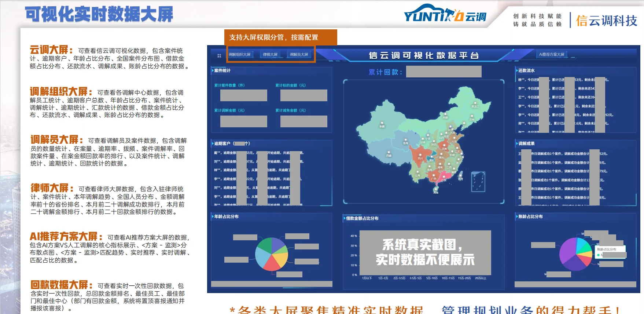The image size is (644, 314).
Task: Click the South China Sea inset box
Action: 478,182
